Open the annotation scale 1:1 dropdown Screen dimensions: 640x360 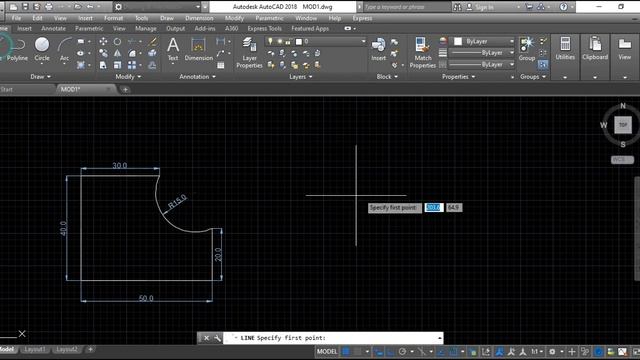[x=536, y=351]
